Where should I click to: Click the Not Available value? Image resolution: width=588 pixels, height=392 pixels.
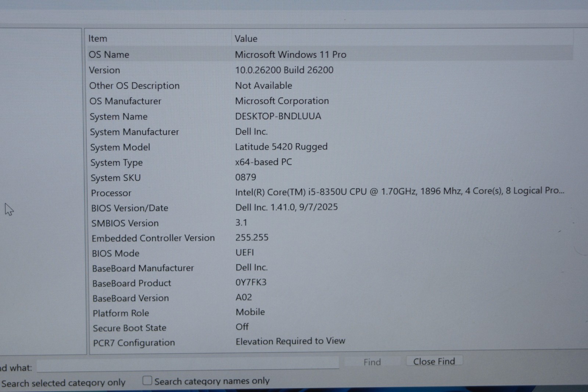(263, 85)
